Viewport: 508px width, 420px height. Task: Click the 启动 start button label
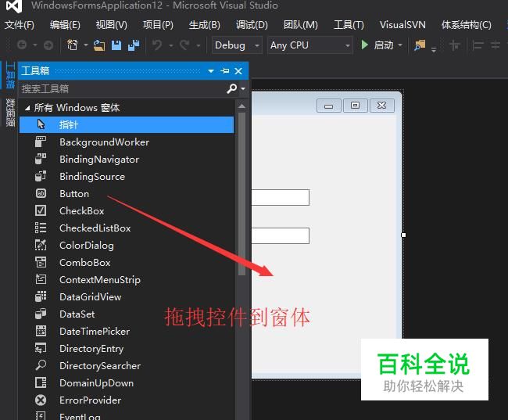coord(384,45)
